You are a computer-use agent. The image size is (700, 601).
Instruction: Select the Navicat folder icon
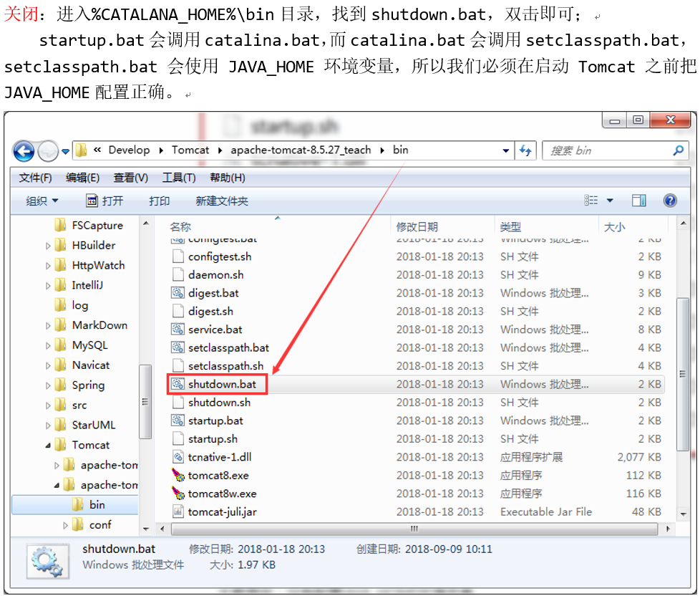pos(60,365)
